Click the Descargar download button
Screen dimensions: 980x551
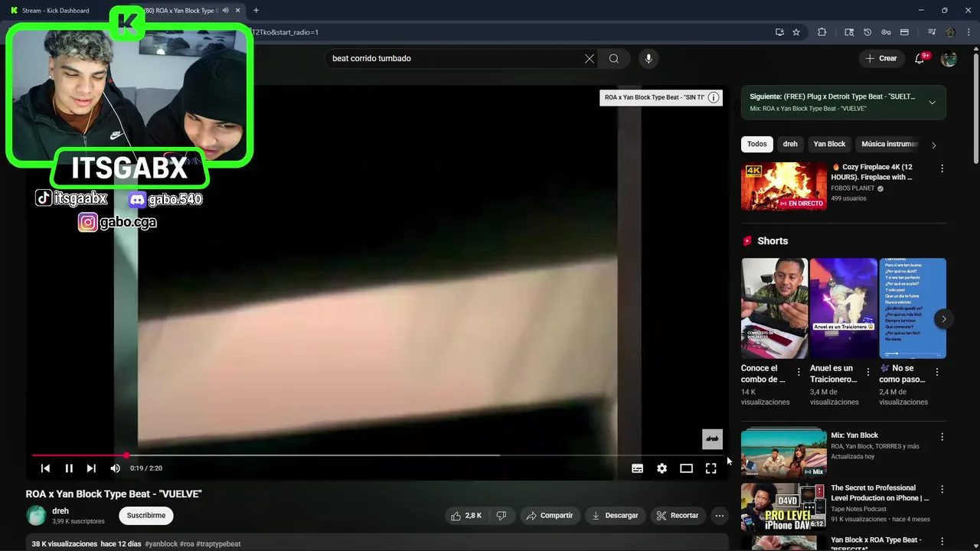click(x=615, y=516)
